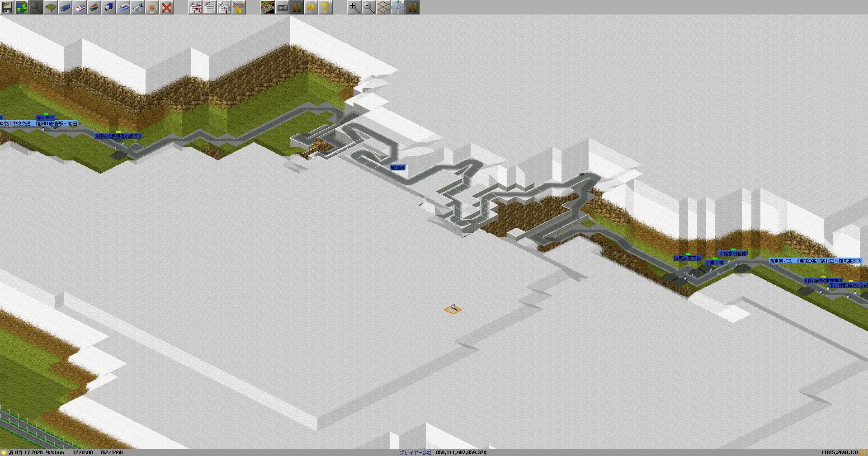Click the green car on mountain road
This screenshot has width=868, height=456.
pos(582,174)
